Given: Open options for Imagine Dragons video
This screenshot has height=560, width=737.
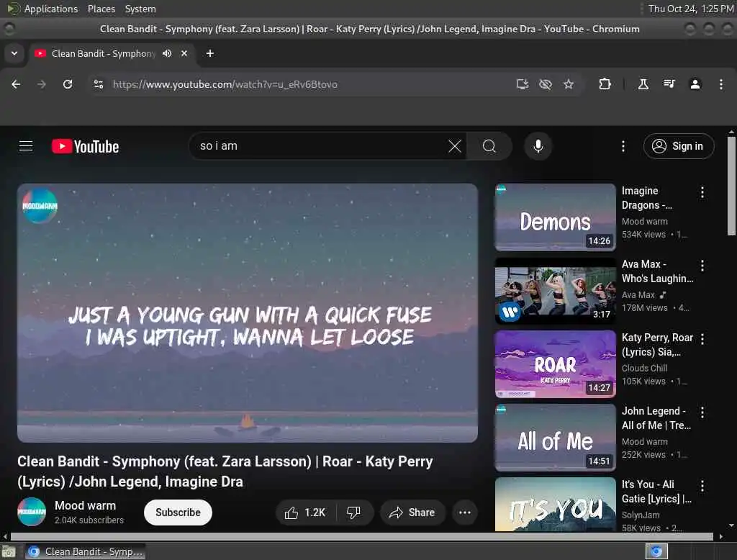Looking at the screenshot, I should point(702,192).
